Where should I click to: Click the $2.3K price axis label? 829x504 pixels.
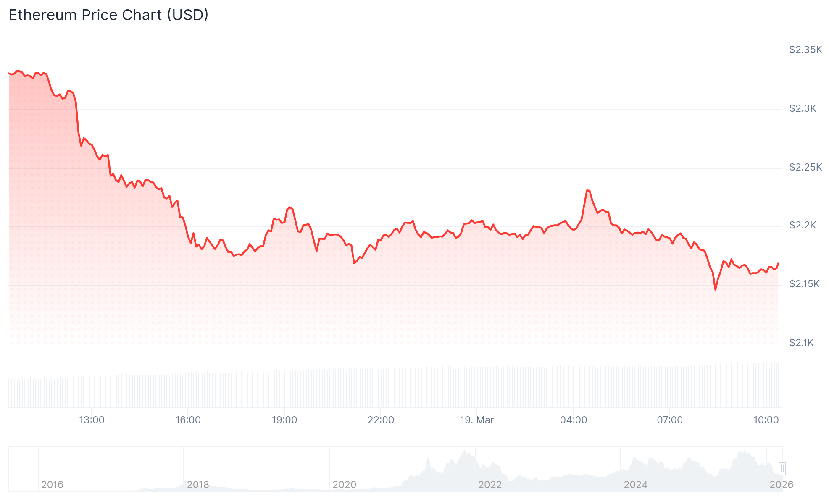tap(803, 109)
